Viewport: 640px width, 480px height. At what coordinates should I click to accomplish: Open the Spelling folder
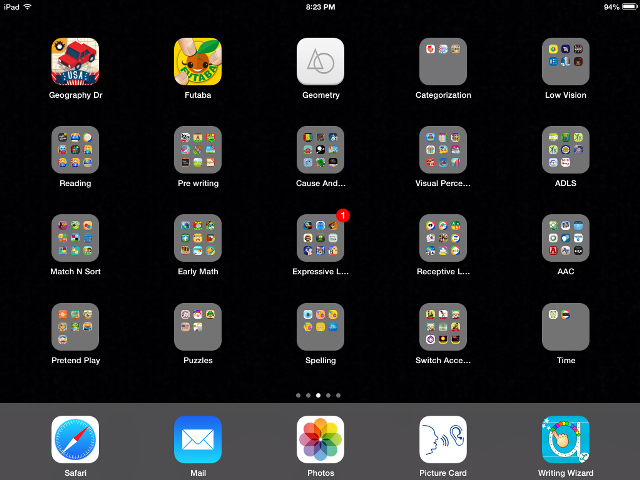[320, 327]
